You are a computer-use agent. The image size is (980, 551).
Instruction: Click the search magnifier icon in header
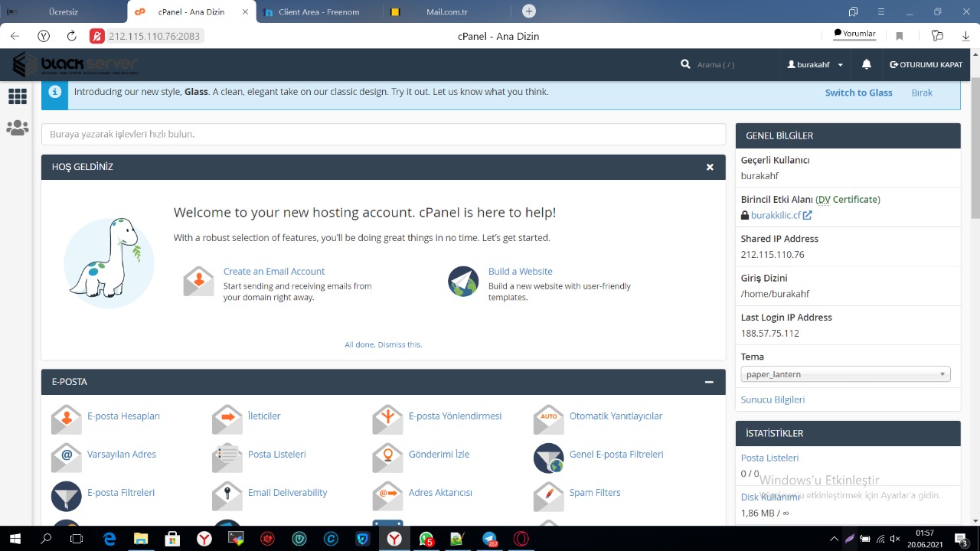(685, 64)
